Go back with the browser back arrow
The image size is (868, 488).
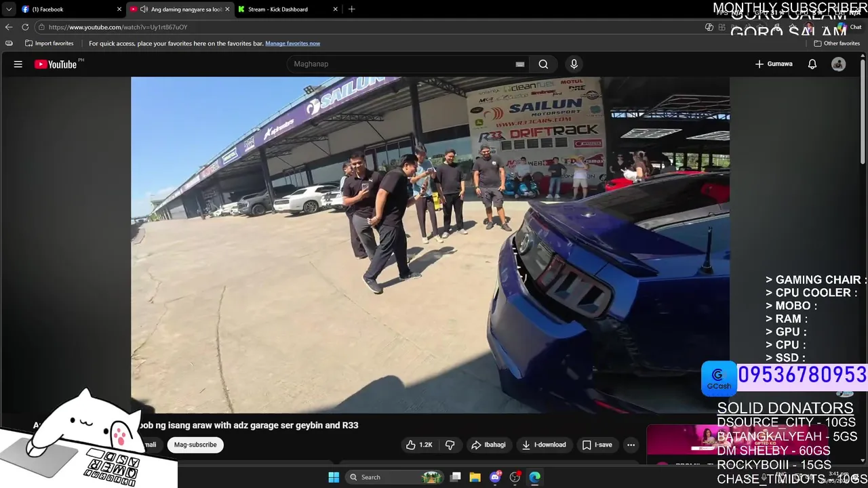pos(8,27)
